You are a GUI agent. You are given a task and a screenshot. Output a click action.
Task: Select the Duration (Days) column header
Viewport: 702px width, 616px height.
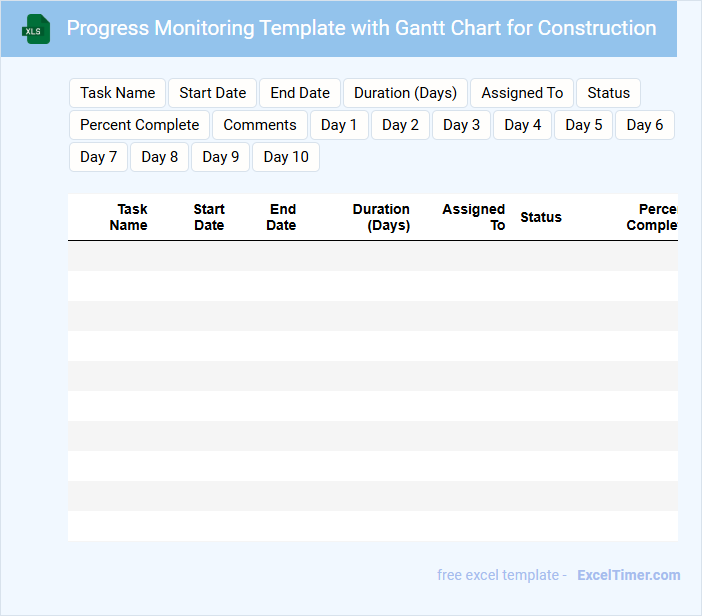coord(383,217)
